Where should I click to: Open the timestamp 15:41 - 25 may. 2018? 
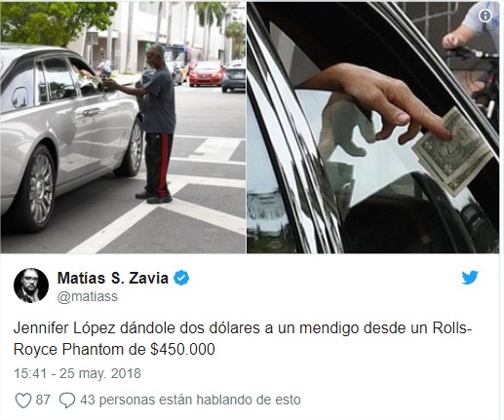[77, 373]
